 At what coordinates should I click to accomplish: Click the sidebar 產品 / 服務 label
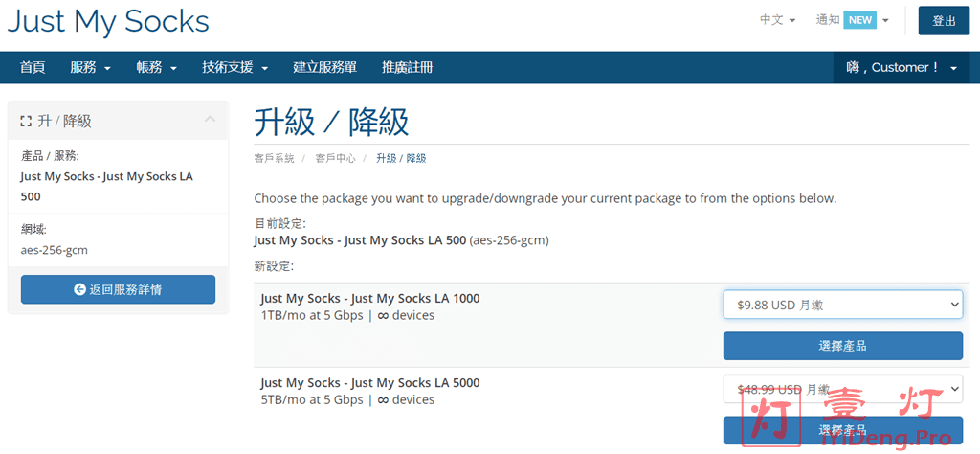tap(50, 156)
